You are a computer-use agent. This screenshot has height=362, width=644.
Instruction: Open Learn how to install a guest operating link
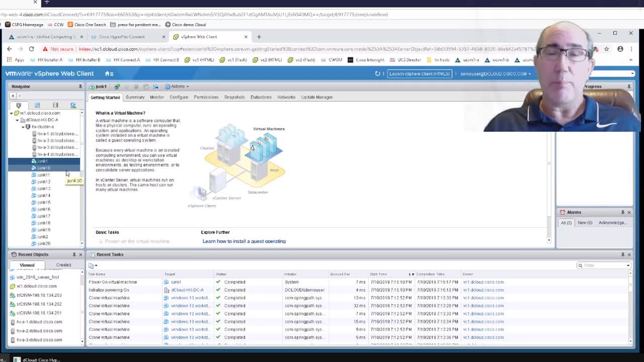pyautogui.click(x=244, y=241)
